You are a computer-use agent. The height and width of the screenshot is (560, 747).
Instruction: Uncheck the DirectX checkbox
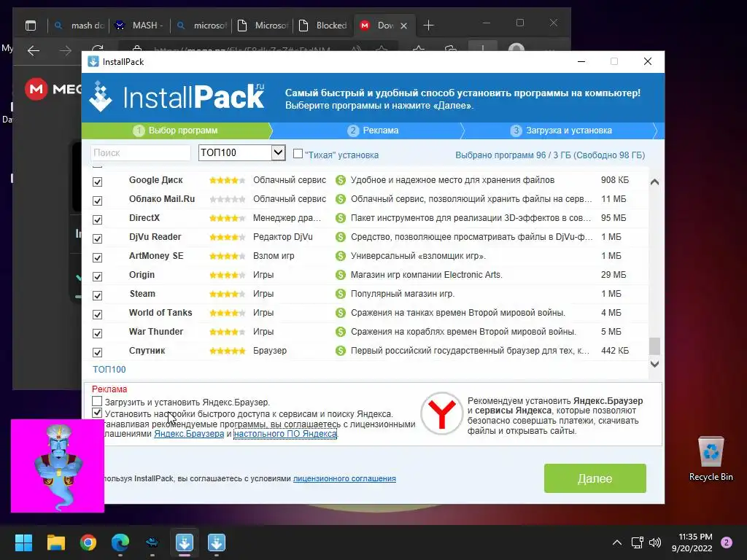coord(97,220)
